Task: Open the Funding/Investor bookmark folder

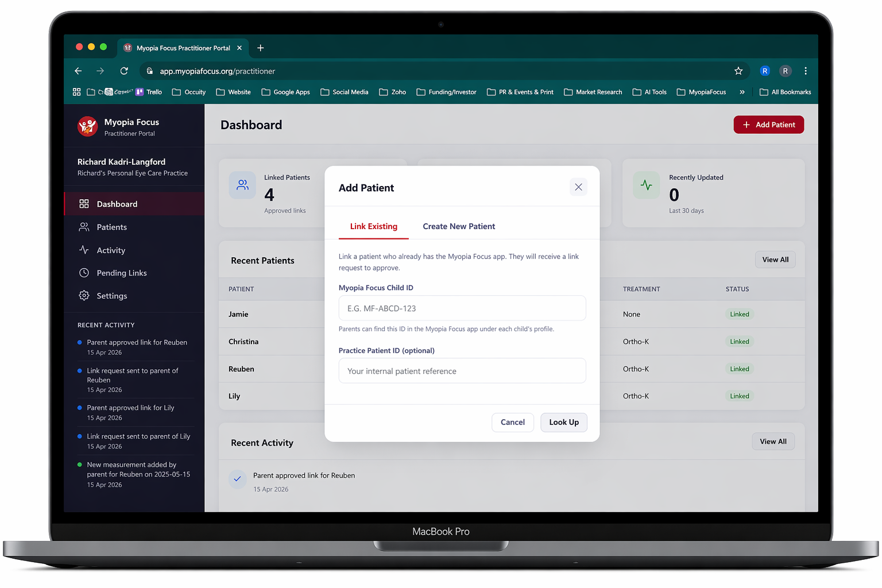Action: point(447,92)
